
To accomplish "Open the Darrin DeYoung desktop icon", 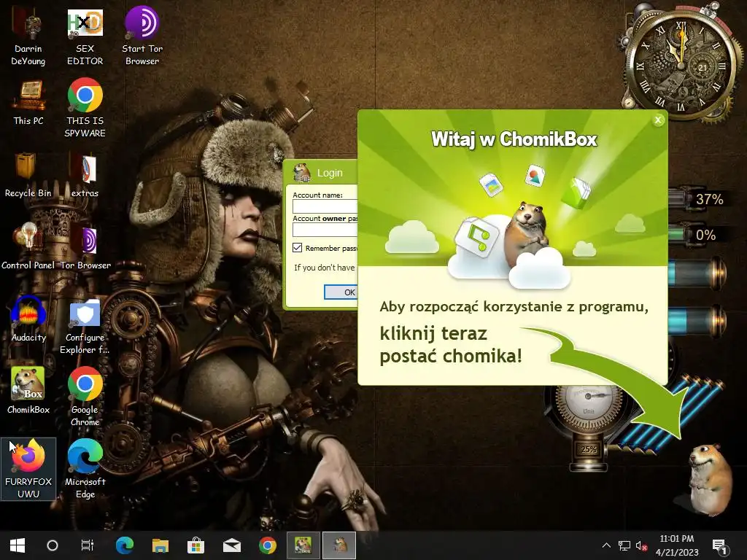I will click(28, 36).
